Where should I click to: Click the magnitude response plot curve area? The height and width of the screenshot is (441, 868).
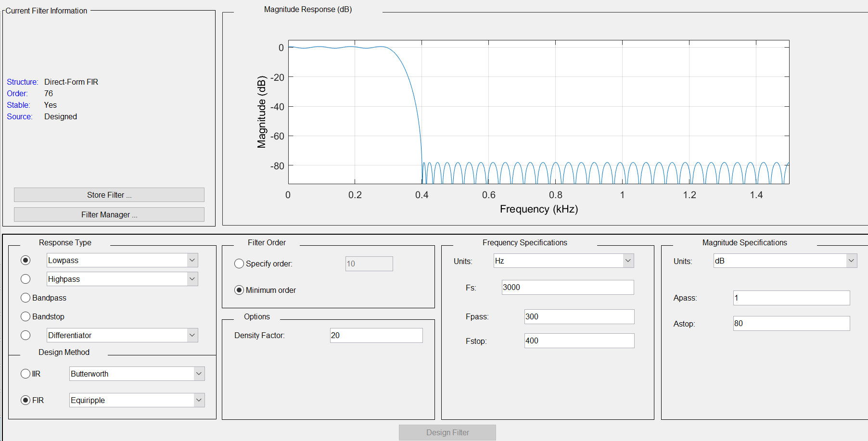[539, 112]
